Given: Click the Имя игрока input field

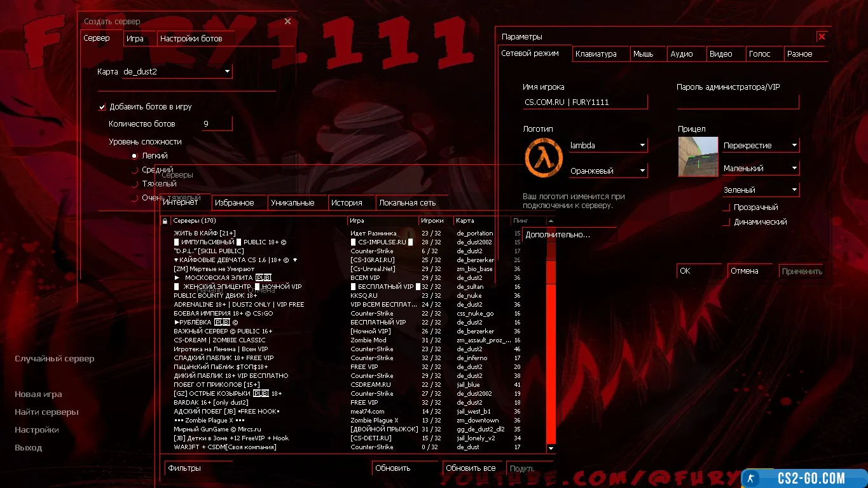Looking at the screenshot, I should [x=584, y=102].
